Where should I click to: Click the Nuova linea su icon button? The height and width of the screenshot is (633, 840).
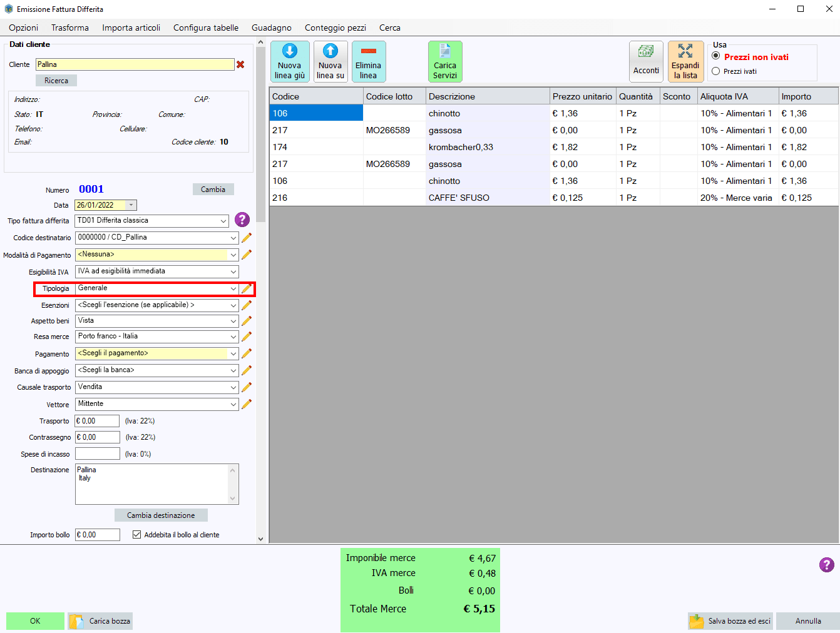[330, 61]
